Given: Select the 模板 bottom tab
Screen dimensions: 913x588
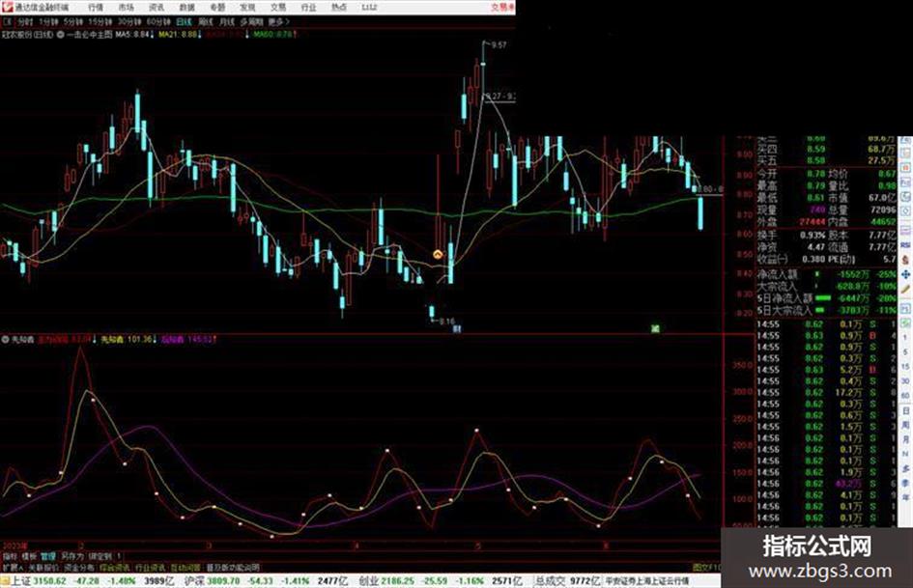Looking at the screenshot, I should 29,556.
